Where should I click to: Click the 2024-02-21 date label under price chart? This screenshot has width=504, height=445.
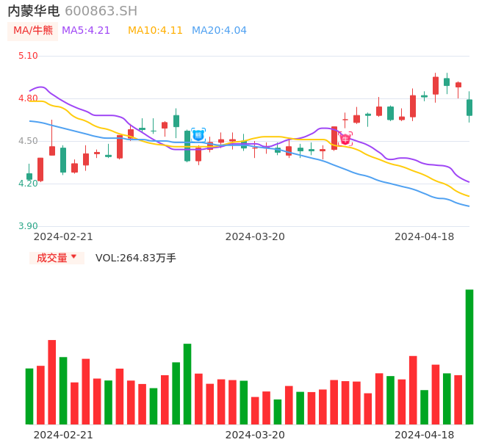tap(63, 236)
